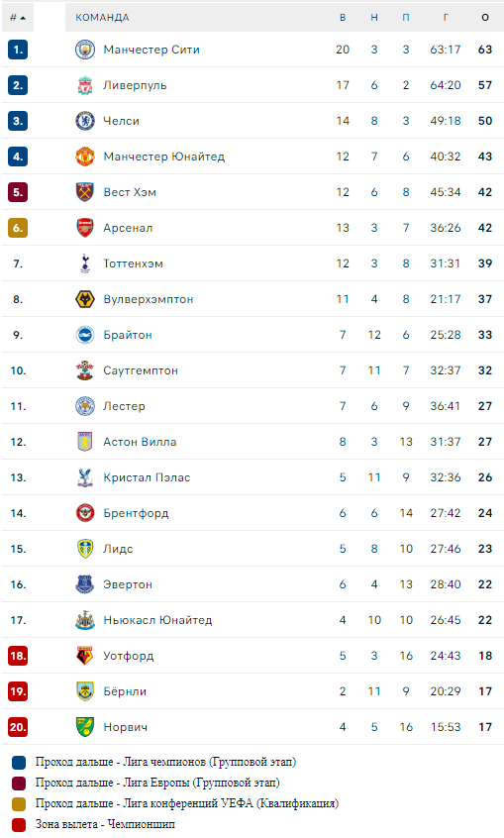Click the blue Лига чемпионов legend swatch
This screenshot has height=838, width=504.
[x=19, y=763]
